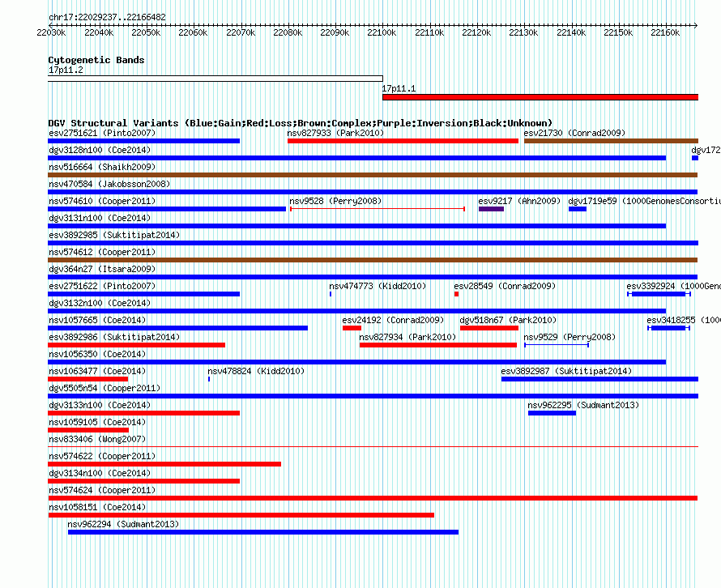Click the chr17:22029237..22166482 region label
Screen dimensions: 721x588
pyautogui.click(x=107, y=17)
